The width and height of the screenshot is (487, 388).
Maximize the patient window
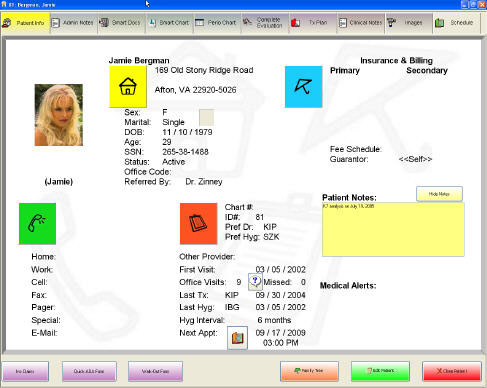[x=473, y=4]
